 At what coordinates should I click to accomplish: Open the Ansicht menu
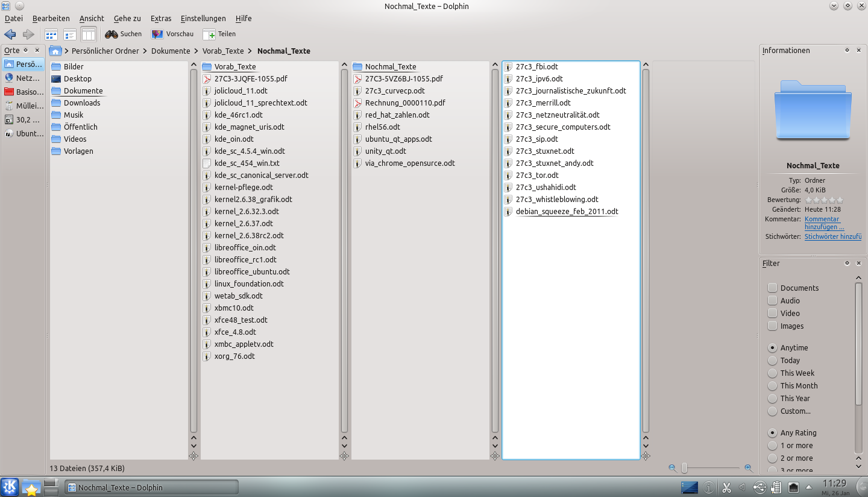[92, 19]
